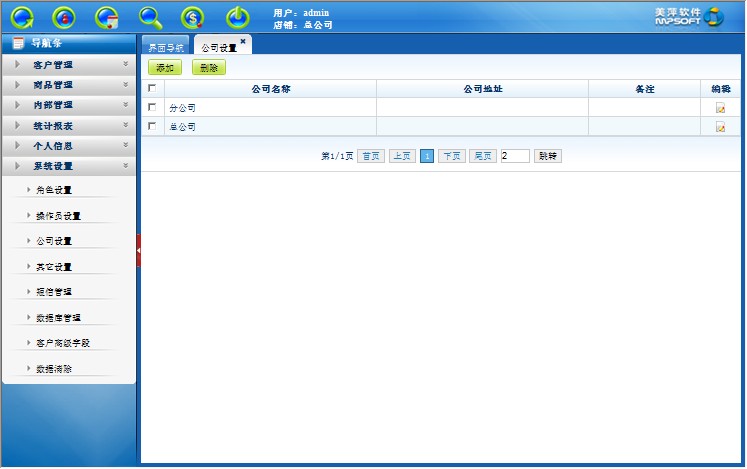Click the page number input field
The image size is (747, 469).
point(514,156)
